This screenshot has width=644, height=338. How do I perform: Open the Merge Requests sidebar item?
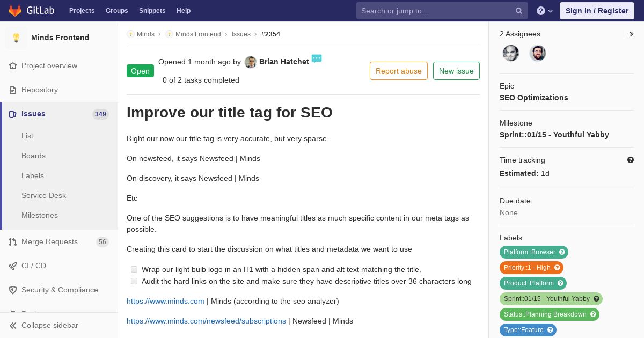(x=59, y=241)
